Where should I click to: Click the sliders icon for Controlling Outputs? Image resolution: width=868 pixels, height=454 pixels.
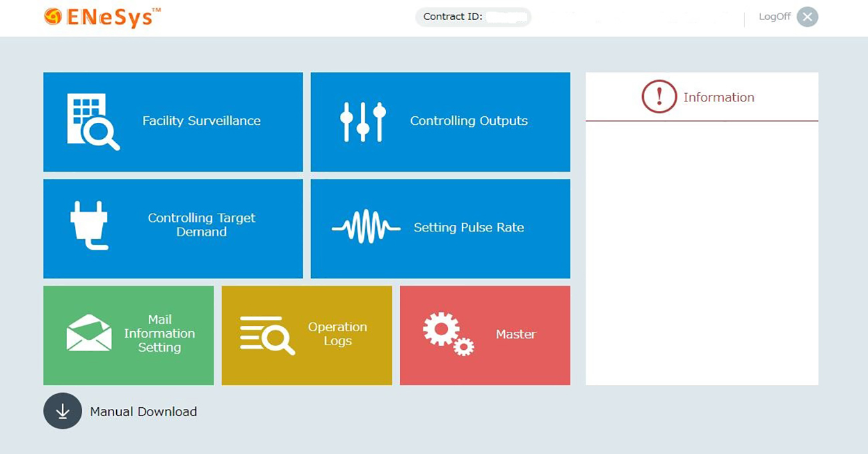point(363,122)
